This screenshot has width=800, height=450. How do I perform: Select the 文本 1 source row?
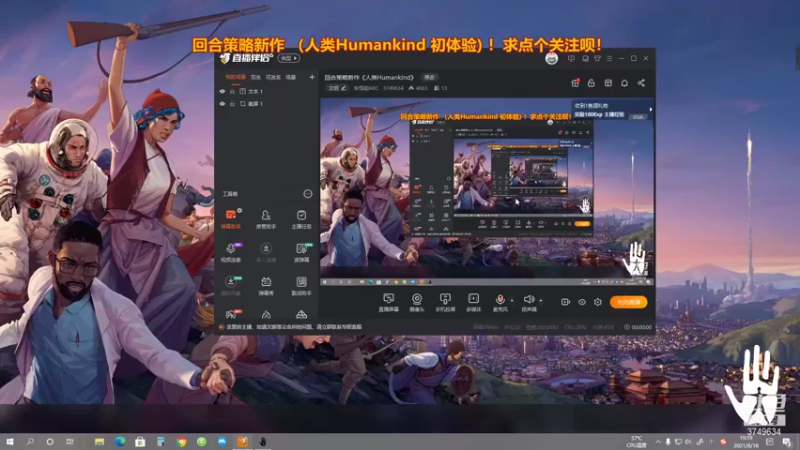(266, 91)
